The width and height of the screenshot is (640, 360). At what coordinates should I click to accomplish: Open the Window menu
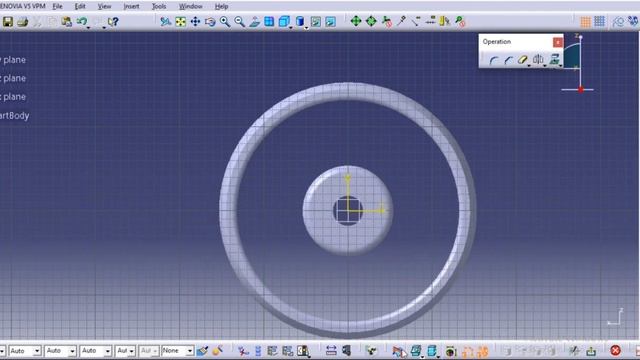pyautogui.click(x=191, y=7)
